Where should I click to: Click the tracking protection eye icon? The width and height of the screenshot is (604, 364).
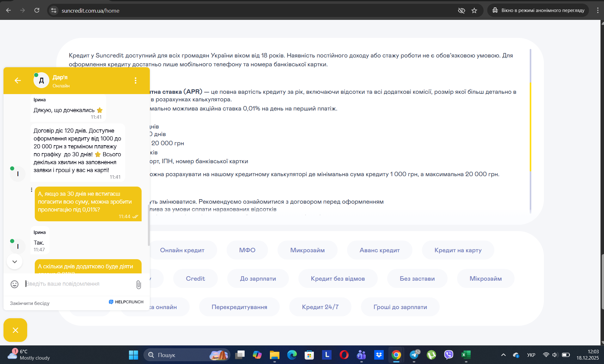tap(461, 10)
